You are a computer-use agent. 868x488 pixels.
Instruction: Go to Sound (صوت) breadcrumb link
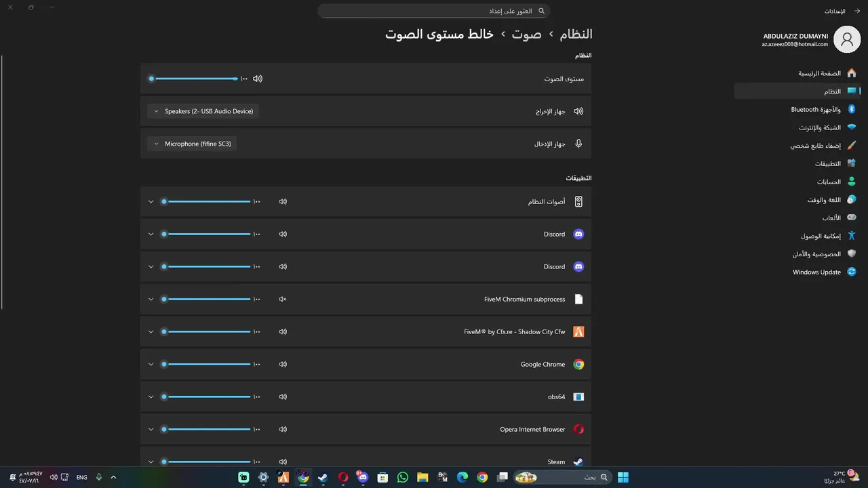[x=526, y=34]
